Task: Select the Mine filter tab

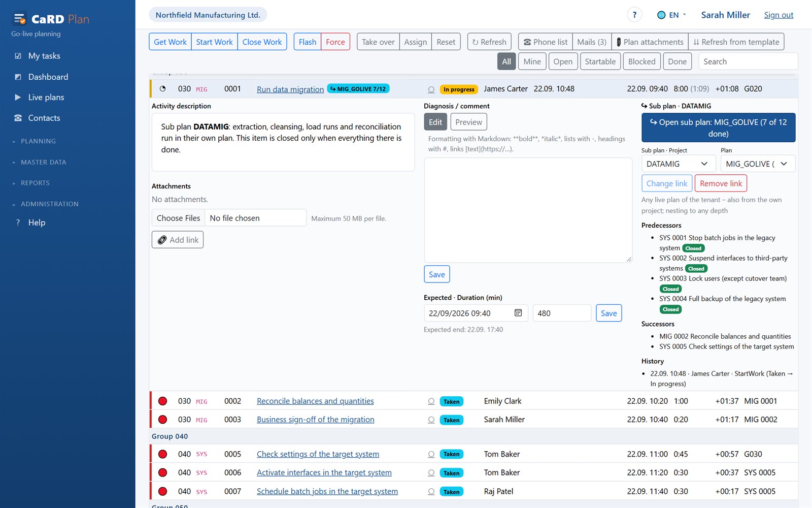Action: [532, 61]
